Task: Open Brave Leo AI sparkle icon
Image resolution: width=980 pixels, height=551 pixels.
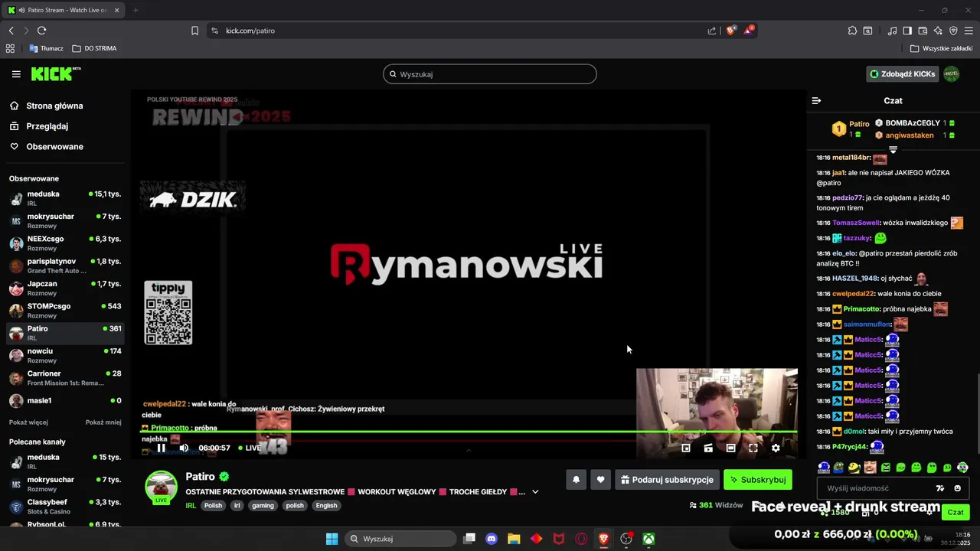Action: pyautogui.click(x=938, y=31)
